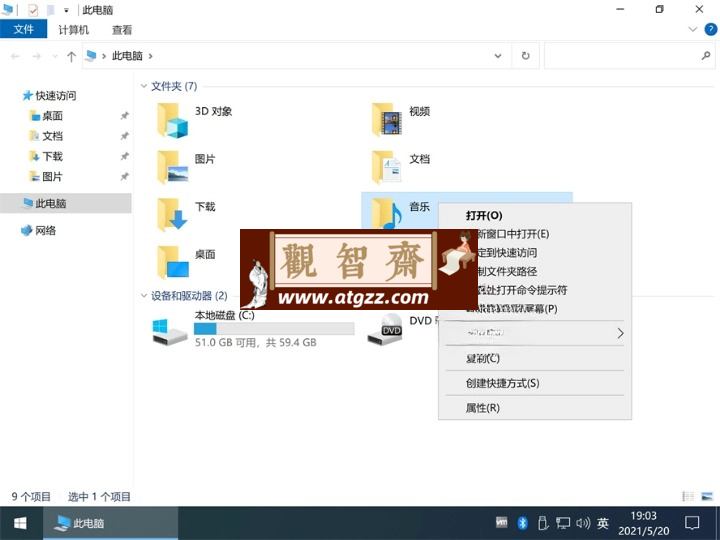This screenshot has width=720, height=540.
Task: Select the 本地磁盘 (C:) drive icon
Action: point(169,332)
